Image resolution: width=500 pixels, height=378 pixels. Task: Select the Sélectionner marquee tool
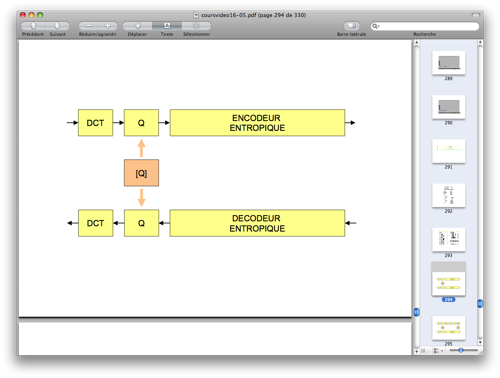(196, 26)
